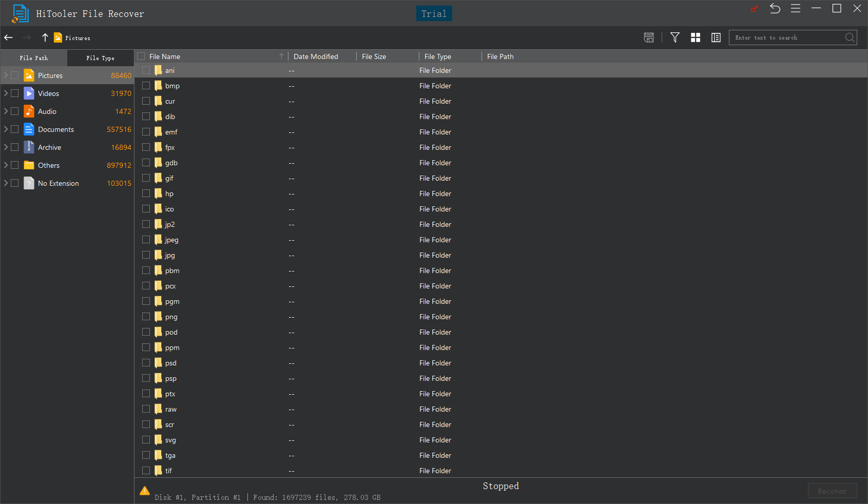Click the File Name sort arrow

pyautogui.click(x=281, y=56)
